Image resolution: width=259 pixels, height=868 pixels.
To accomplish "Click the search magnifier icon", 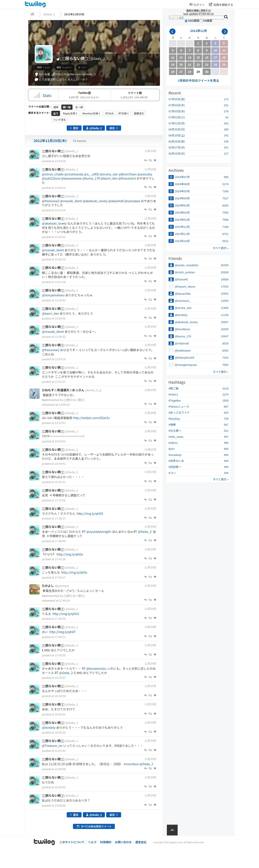I will (226, 17).
